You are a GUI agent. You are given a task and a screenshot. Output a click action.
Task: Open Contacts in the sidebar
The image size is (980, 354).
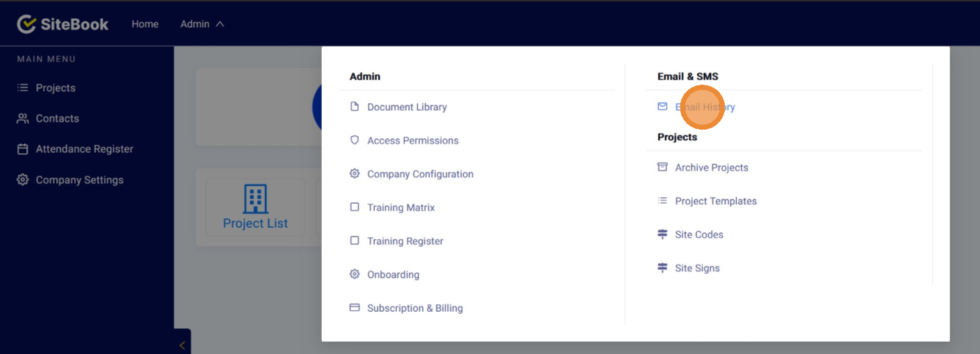pos(57,118)
